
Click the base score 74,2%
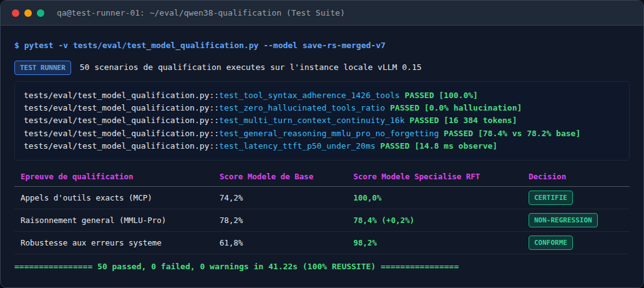pos(232,198)
